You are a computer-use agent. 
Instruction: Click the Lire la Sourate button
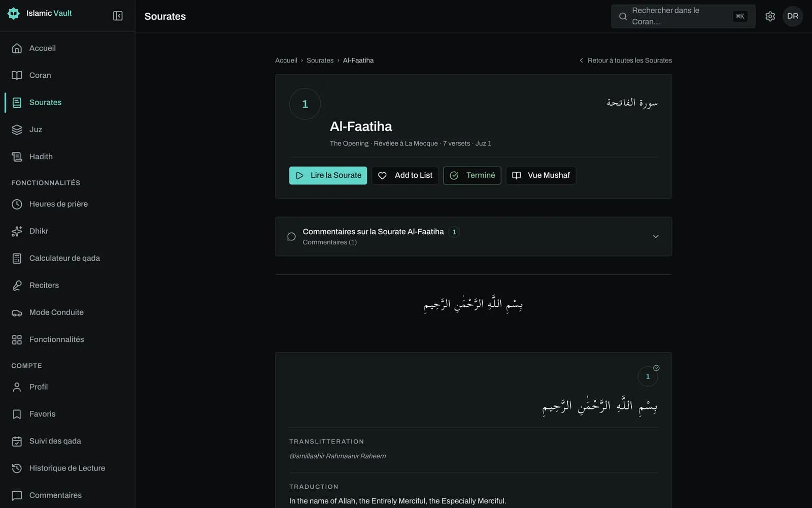328,175
